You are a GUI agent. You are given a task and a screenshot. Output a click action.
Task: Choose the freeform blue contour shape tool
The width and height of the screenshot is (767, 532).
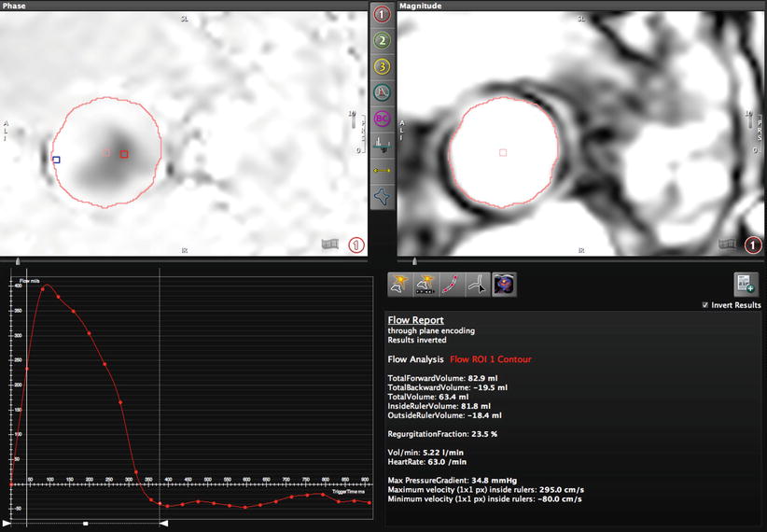(382, 197)
